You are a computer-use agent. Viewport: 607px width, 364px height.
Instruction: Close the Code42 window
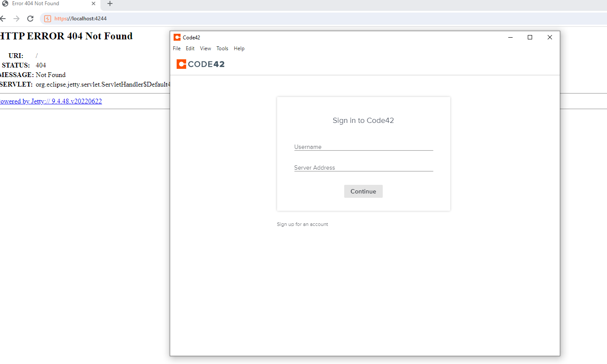(550, 37)
